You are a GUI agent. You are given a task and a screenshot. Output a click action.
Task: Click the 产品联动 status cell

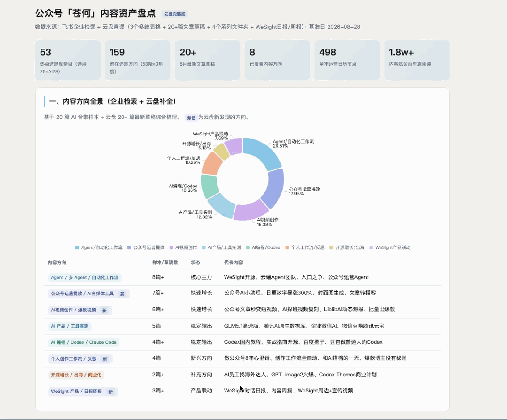[x=201, y=390]
